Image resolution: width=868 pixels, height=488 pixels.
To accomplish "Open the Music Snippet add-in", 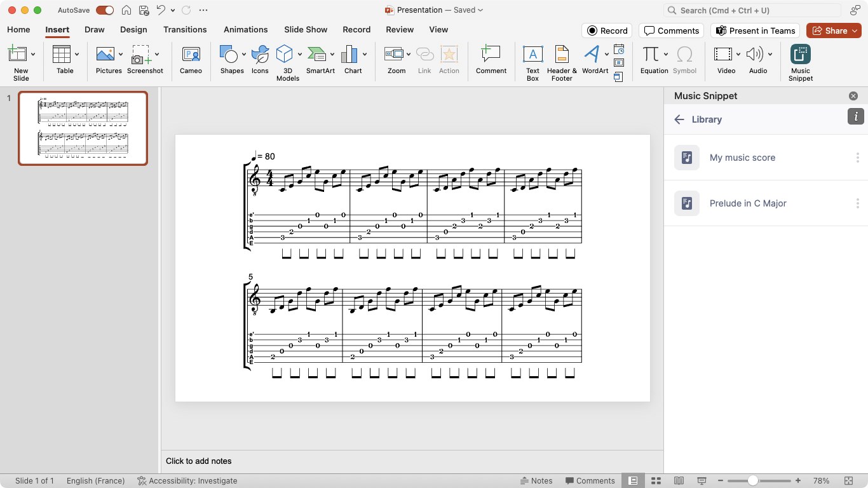I will point(801,62).
